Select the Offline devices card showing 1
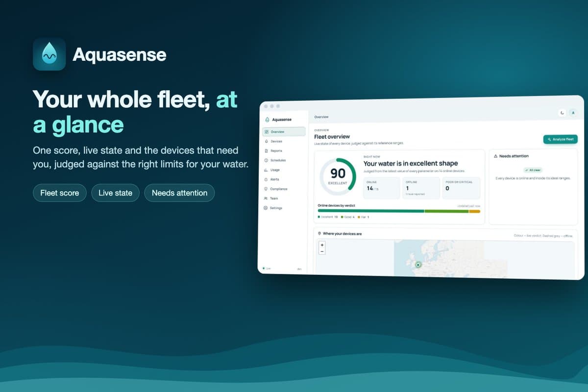Viewport: 588px width, 392px height. tap(421, 188)
